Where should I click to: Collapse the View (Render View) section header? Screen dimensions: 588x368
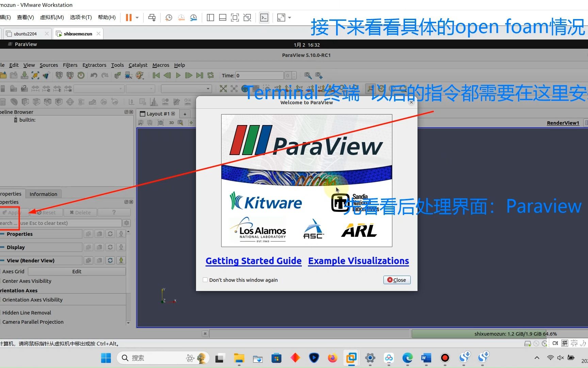pos(41,260)
